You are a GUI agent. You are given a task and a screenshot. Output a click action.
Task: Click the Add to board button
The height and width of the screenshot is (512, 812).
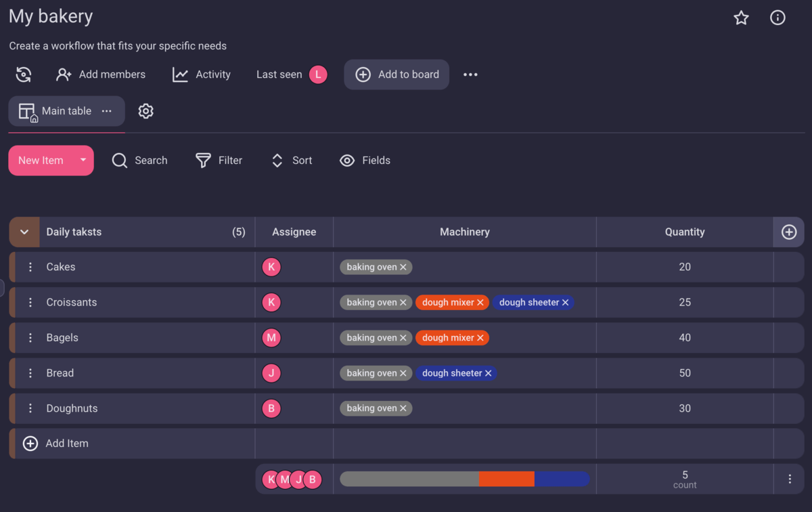click(x=397, y=74)
